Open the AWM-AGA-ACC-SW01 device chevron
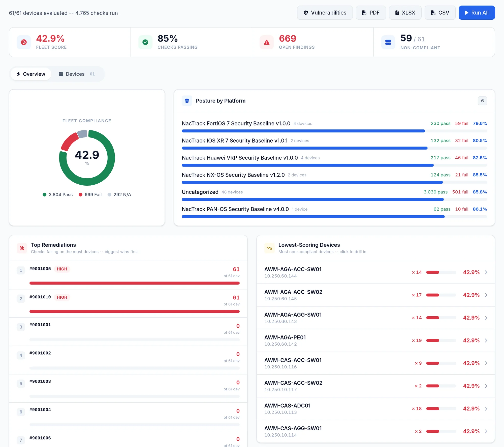 [x=486, y=272]
